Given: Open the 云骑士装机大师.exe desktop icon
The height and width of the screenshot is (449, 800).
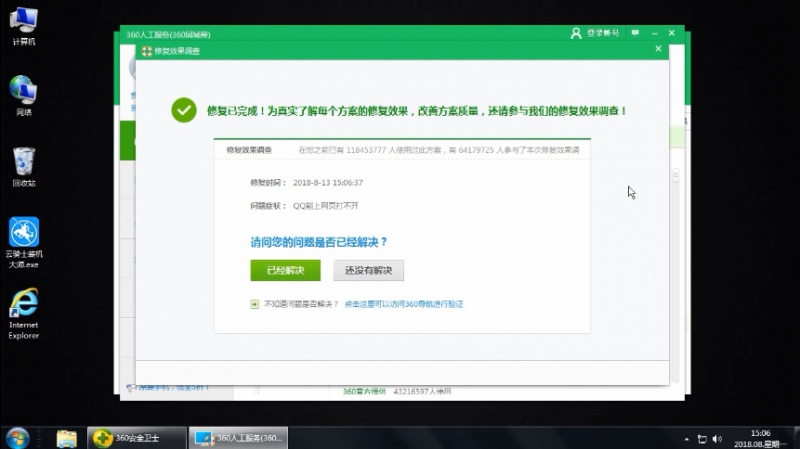Looking at the screenshot, I should tap(23, 243).
